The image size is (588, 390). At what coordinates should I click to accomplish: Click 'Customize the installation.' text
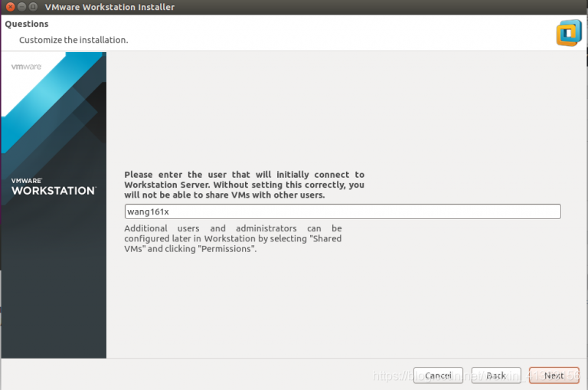coord(73,40)
